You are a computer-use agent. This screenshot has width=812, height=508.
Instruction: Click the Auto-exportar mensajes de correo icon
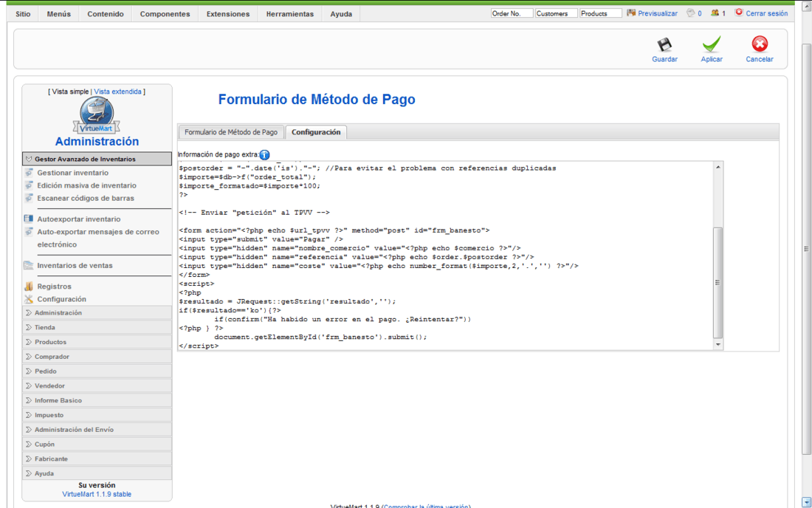29,232
